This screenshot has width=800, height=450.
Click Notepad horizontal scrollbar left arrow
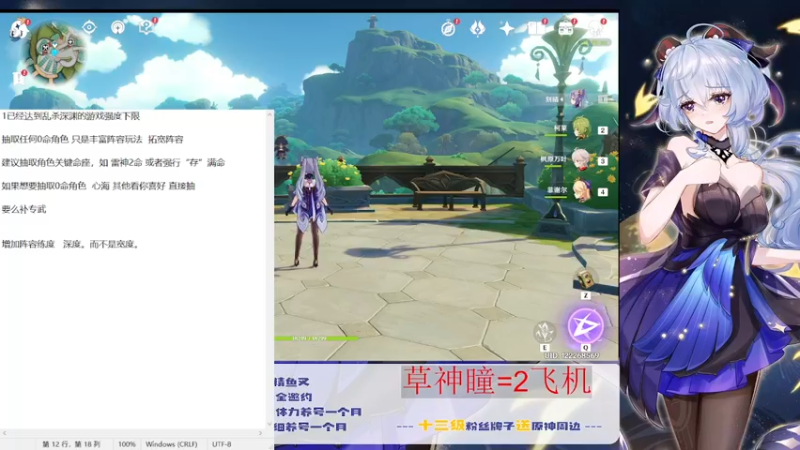click(5, 433)
